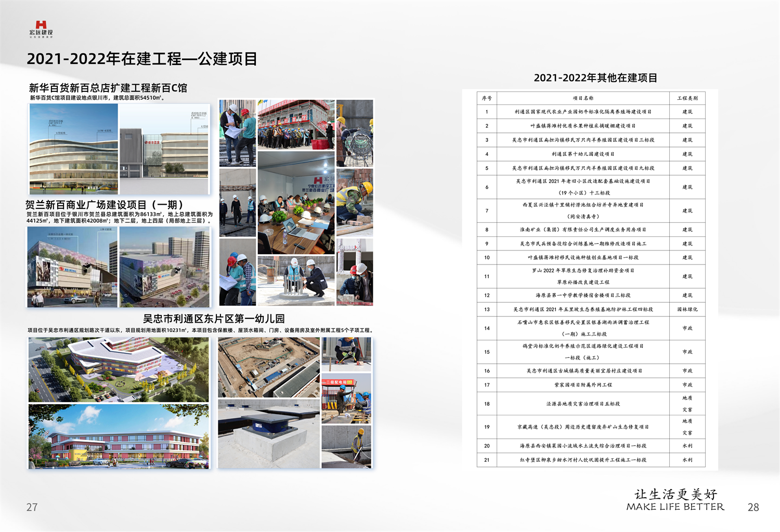This screenshot has height=532, width=780.
Task: Open the 贺兰新百 plaza street-level rendering
Action: (x=72, y=267)
